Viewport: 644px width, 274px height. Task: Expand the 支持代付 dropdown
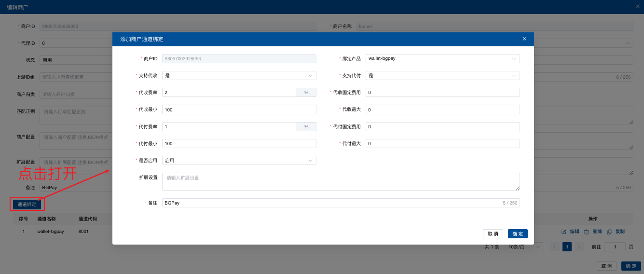[442, 75]
